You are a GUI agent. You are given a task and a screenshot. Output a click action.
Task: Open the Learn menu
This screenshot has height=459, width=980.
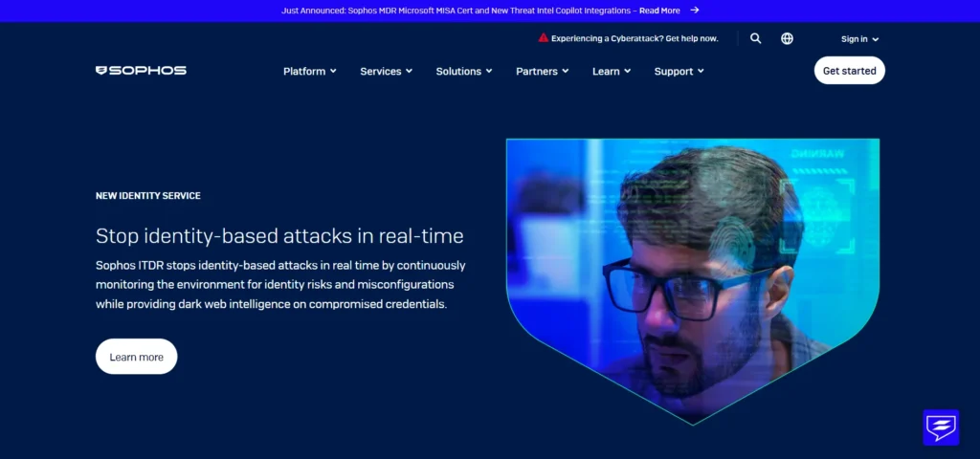click(x=612, y=71)
